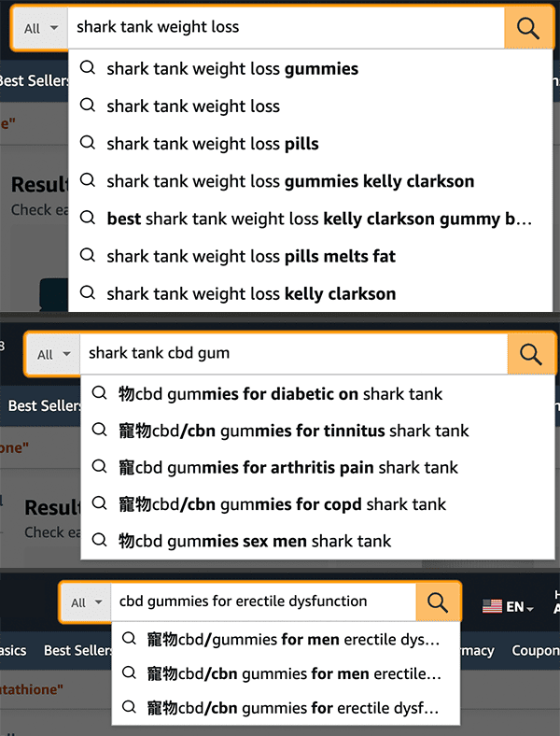The width and height of the screenshot is (560, 736).
Task: Click the orange search button beside 'shark tank cbd gum'
Action: [531, 354]
